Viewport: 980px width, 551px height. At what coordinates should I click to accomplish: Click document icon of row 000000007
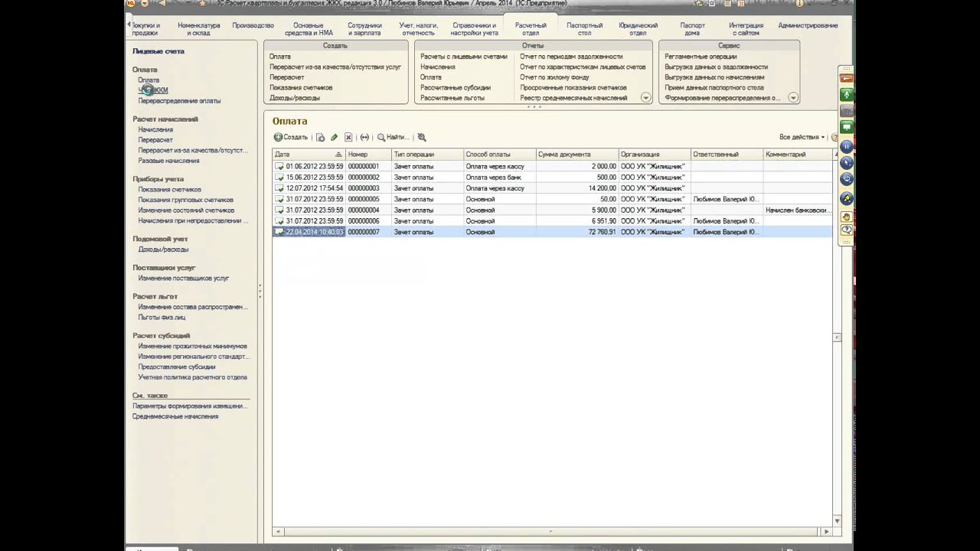[280, 232]
